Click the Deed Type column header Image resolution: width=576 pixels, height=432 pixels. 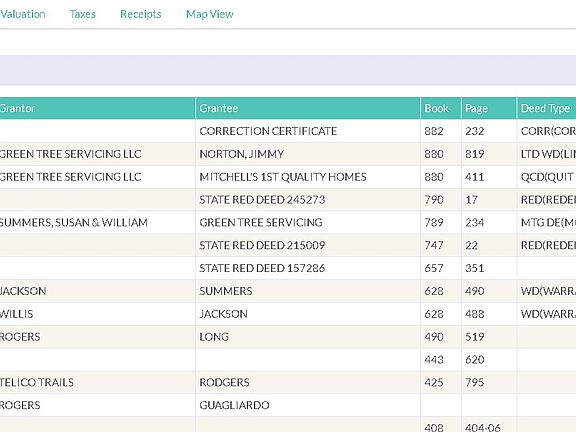tap(547, 108)
